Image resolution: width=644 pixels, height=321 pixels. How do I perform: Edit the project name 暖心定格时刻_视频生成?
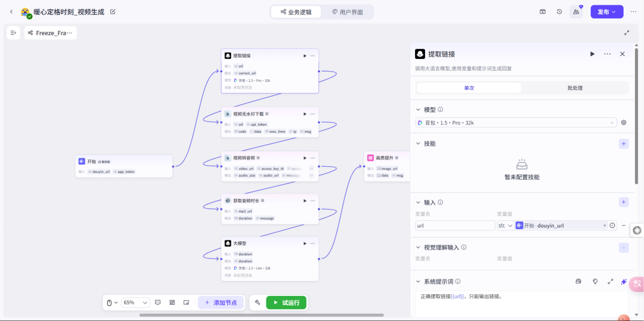click(113, 12)
